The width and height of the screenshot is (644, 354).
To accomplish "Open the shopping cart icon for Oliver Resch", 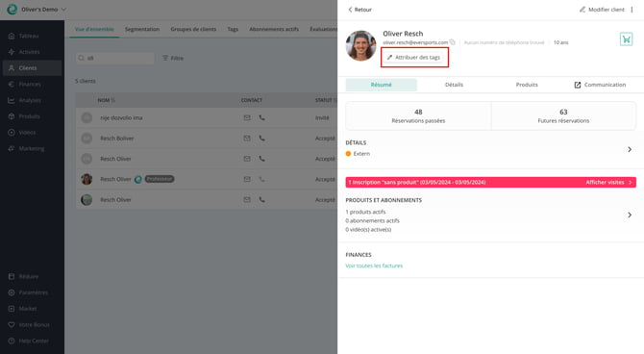I will tap(626, 39).
